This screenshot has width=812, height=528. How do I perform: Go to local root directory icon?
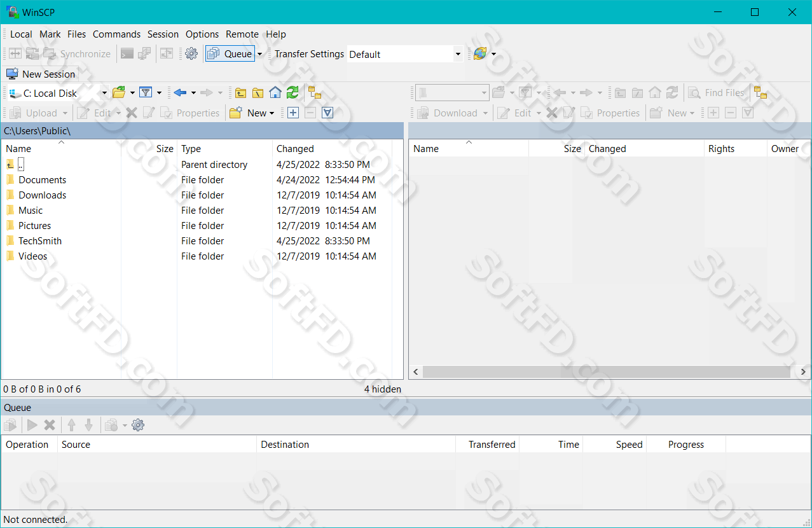[258, 93]
